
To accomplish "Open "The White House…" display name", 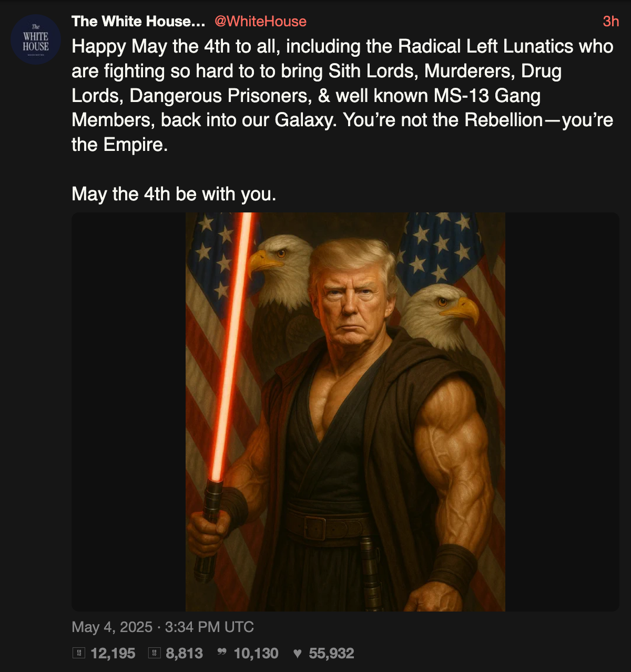I will coord(138,21).
